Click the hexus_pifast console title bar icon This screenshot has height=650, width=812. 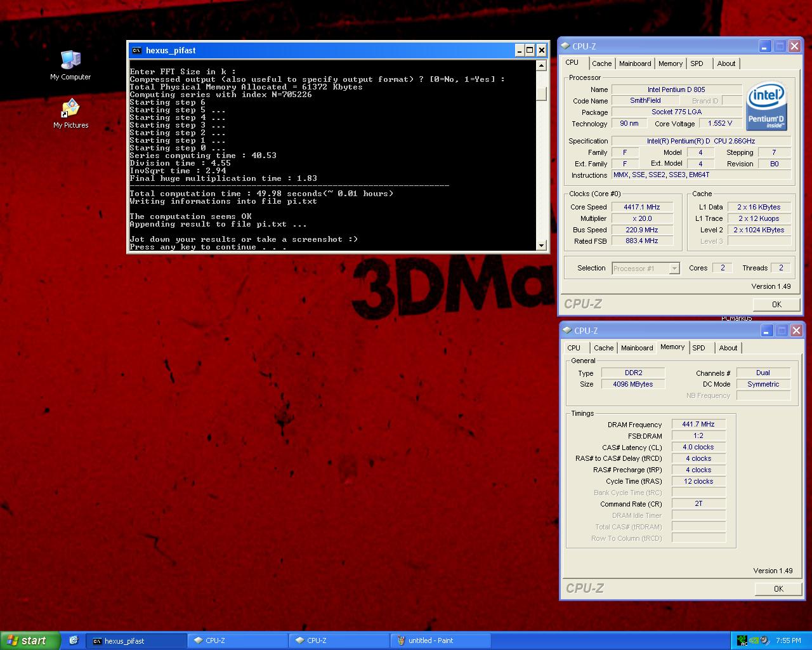click(136, 50)
